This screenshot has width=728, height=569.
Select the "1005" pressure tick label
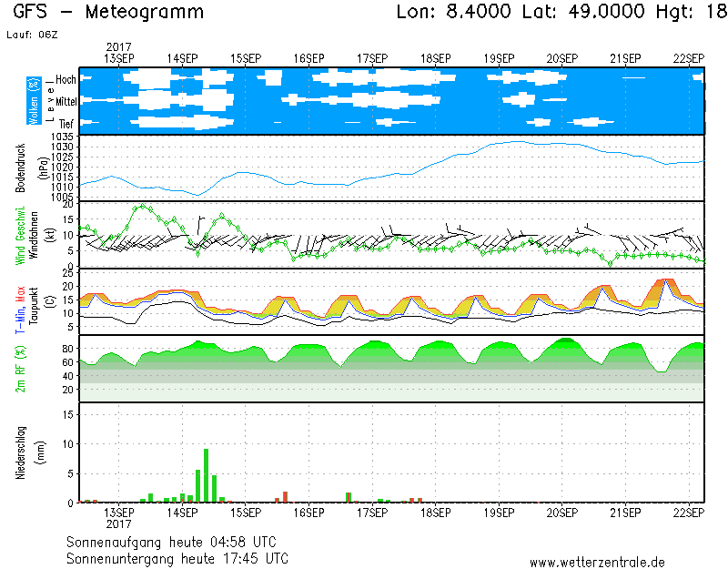click(62, 197)
